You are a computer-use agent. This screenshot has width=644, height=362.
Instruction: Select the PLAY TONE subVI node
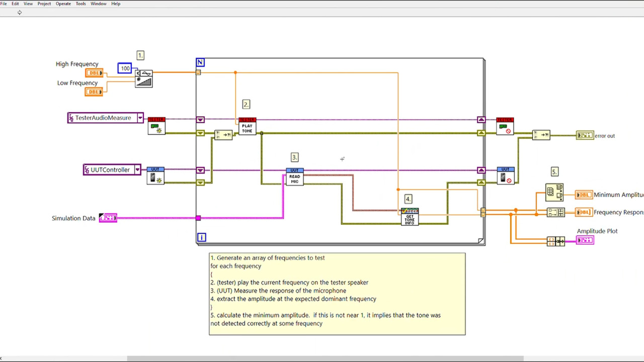pyautogui.click(x=247, y=126)
